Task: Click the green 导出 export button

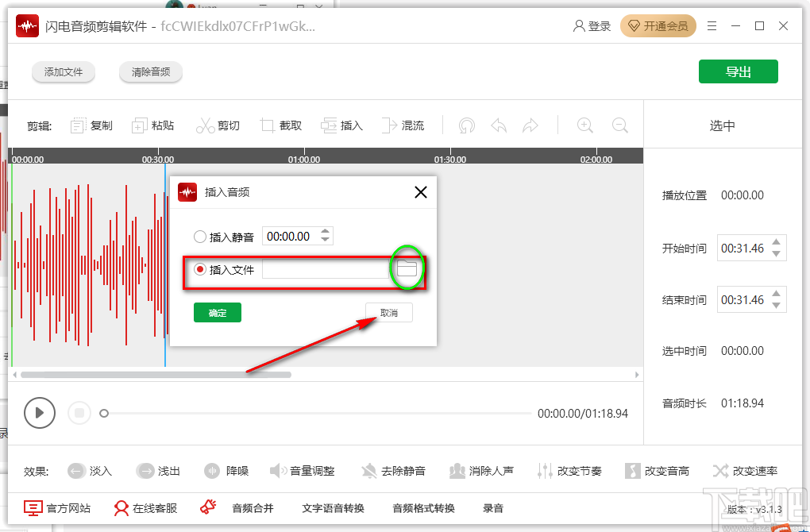Action: pos(738,71)
